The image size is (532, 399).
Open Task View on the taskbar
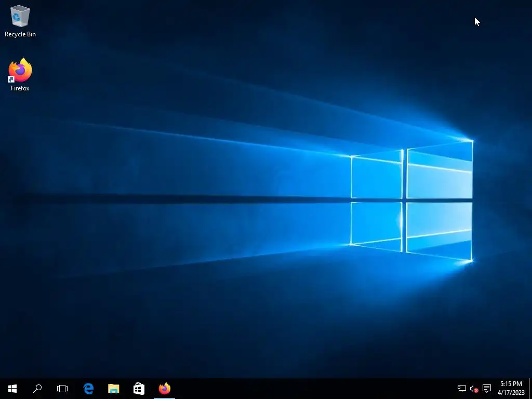pos(62,389)
